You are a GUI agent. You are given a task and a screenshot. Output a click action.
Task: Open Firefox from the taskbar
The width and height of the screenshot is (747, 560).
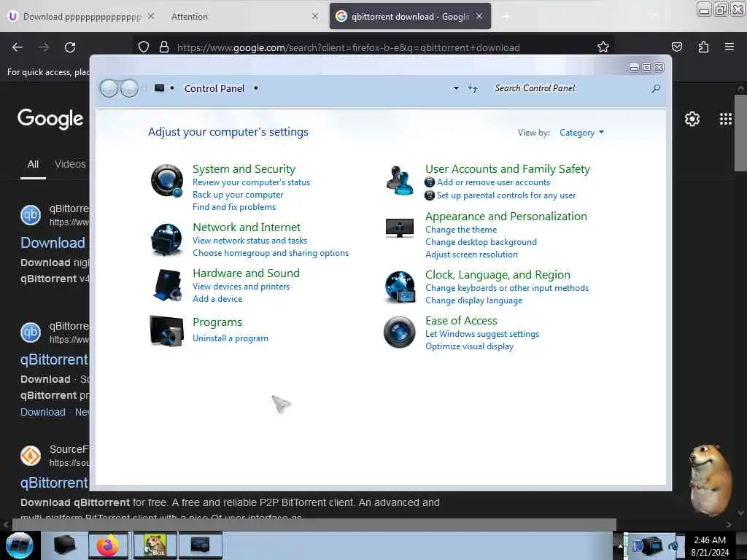pos(108,545)
